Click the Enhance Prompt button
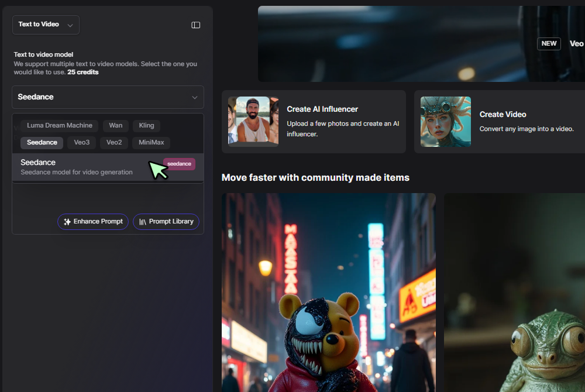 pos(92,221)
